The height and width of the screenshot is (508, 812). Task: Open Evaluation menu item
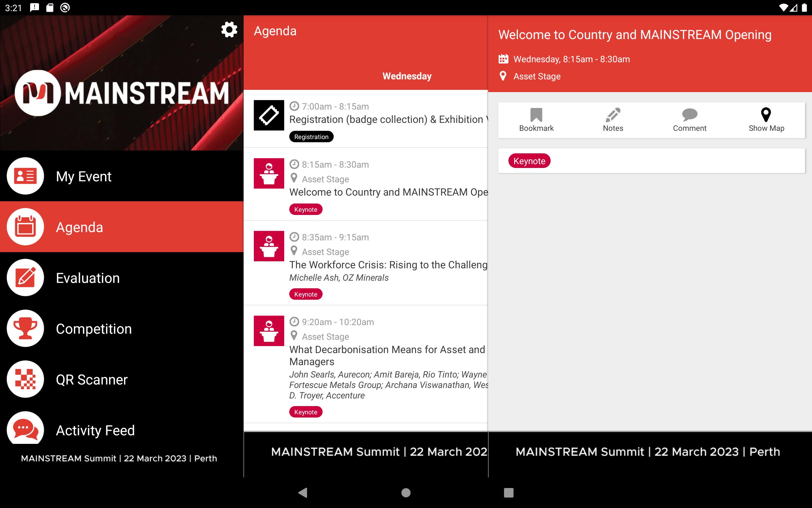point(122,277)
